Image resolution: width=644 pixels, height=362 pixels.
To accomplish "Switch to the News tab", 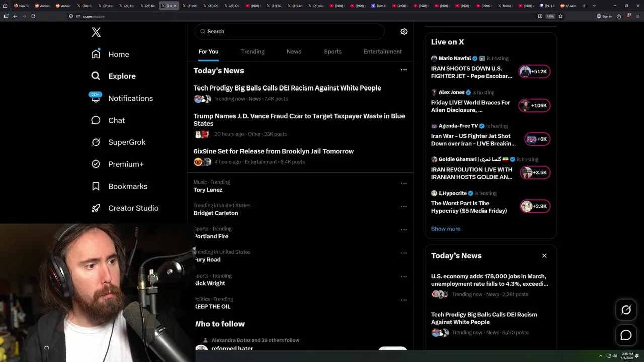I will pos(294,51).
